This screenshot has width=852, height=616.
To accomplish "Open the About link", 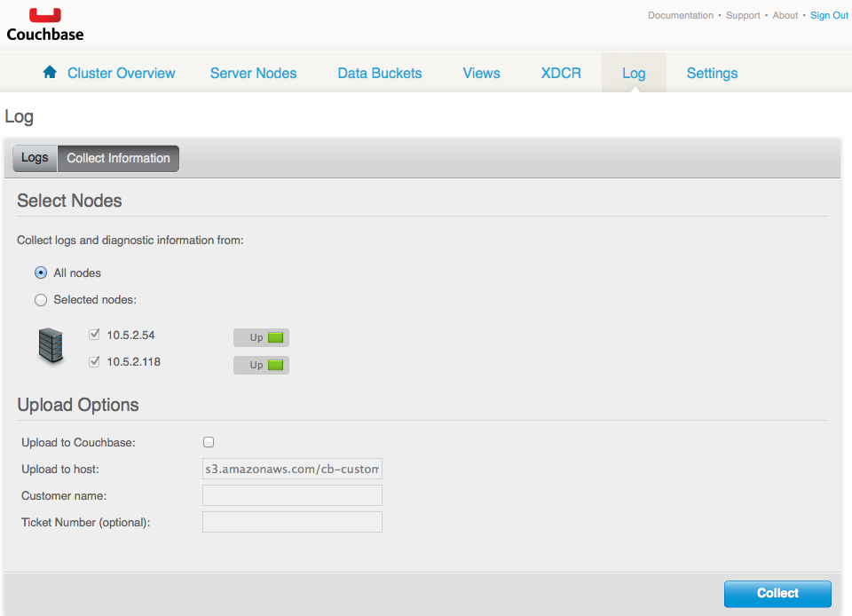I will (x=785, y=15).
